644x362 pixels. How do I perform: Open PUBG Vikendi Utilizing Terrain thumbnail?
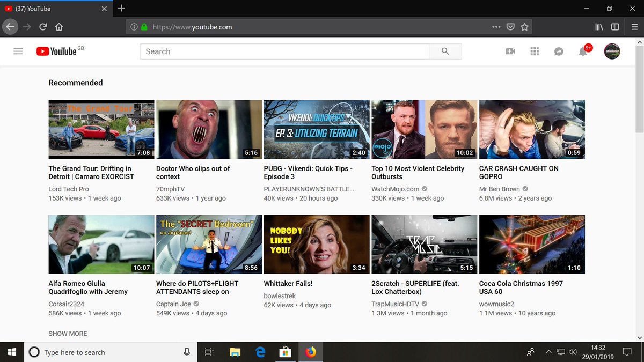pyautogui.click(x=317, y=129)
